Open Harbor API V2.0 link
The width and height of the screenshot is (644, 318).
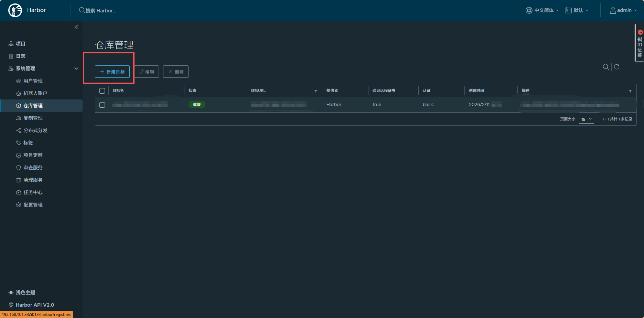pos(35,305)
